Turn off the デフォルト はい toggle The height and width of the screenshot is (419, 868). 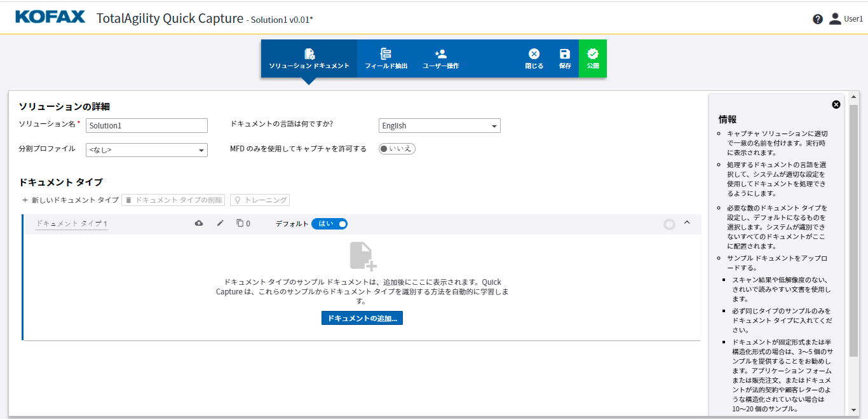(329, 223)
